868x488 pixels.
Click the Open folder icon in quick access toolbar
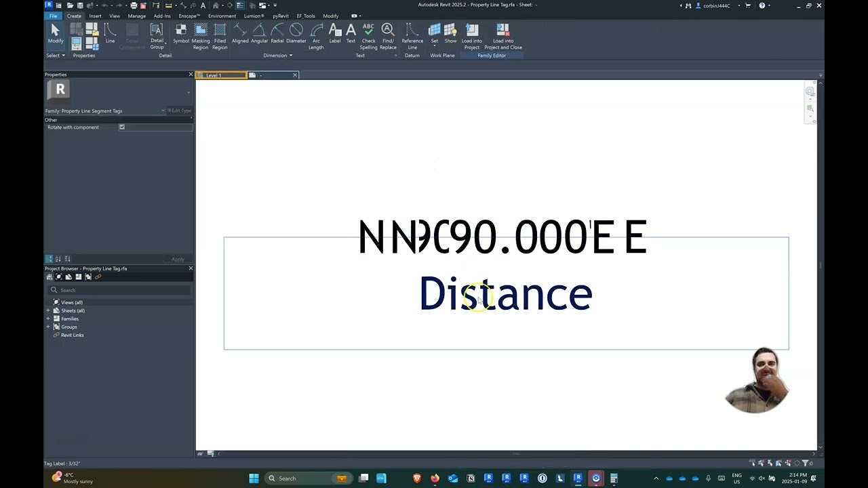pyautogui.click(x=70, y=5)
